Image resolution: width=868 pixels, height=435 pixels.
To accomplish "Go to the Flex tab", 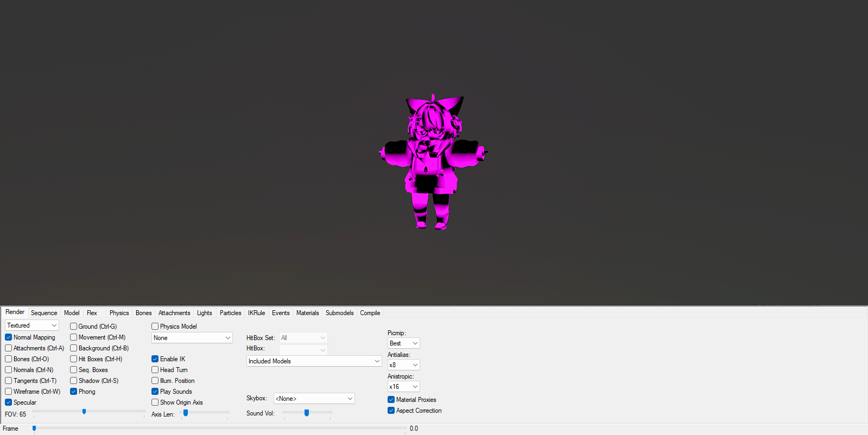I will click(x=92, y=313).
